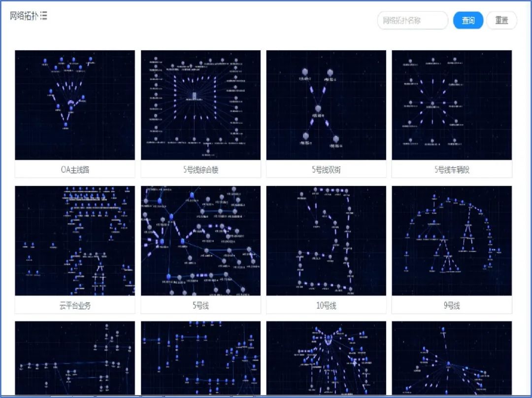Open the 云平台业务 topology thumbnail
Viewport: 532px width, 398px height.
pyautogui.click(x=75, y=241)
